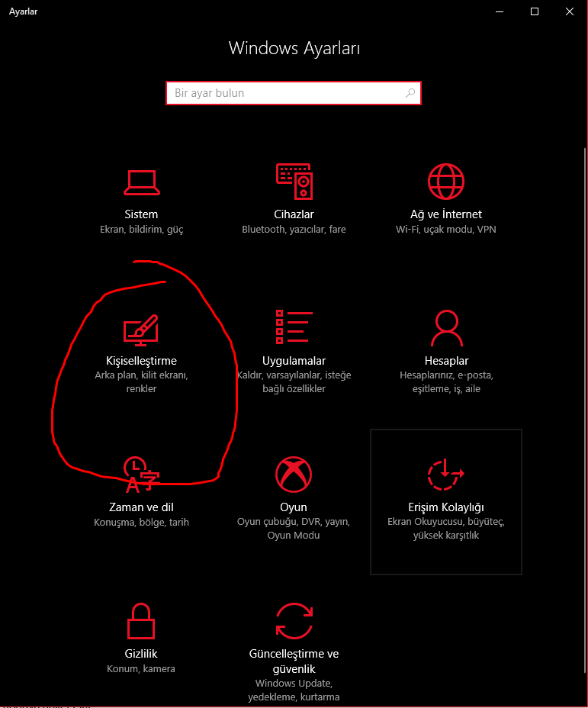Click the 'Sistem' title text
Viewport: 588px width, 708px height.
click(141, 214)
